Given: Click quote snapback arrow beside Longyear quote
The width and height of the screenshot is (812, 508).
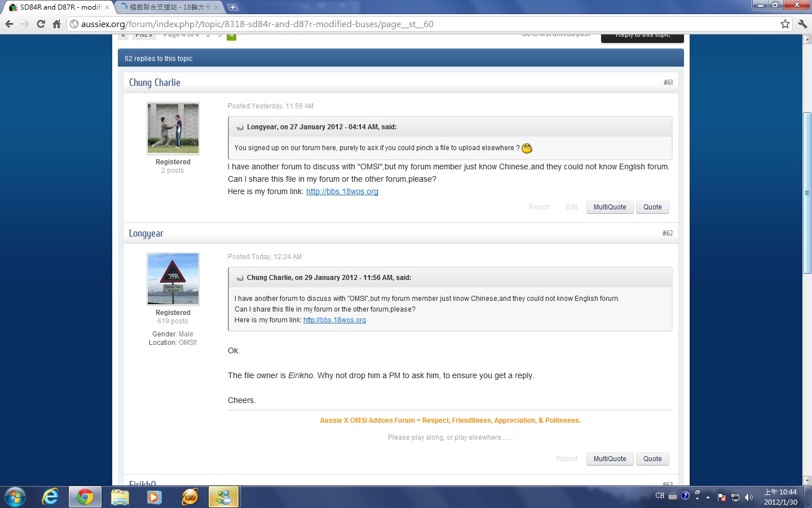Looking at the screenshot, I should 240,128.
